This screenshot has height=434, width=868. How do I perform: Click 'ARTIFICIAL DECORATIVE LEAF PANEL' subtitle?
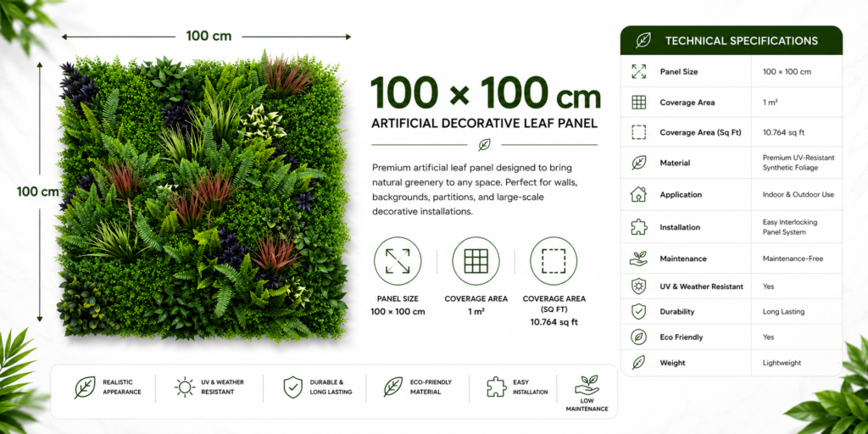point(484,123)
